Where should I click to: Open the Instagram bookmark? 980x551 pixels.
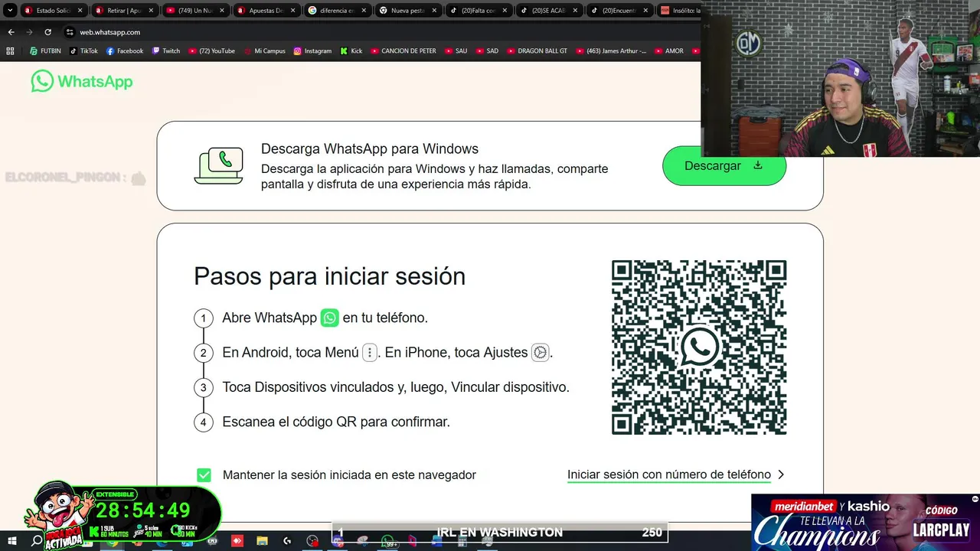click(312, 51)
